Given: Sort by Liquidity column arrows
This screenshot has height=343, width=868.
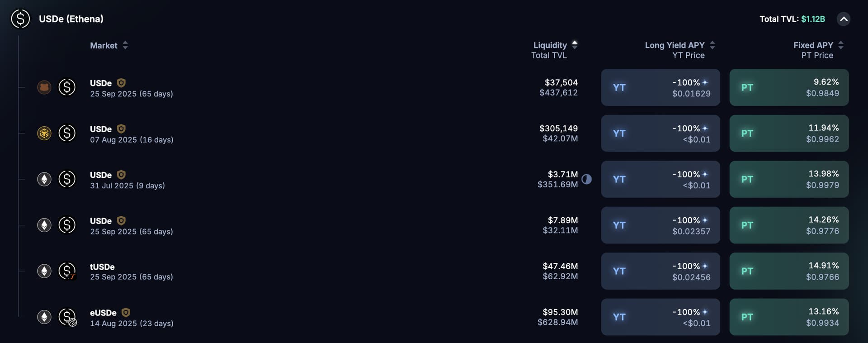Looking at the screenshot, I should tap(575, 45).
